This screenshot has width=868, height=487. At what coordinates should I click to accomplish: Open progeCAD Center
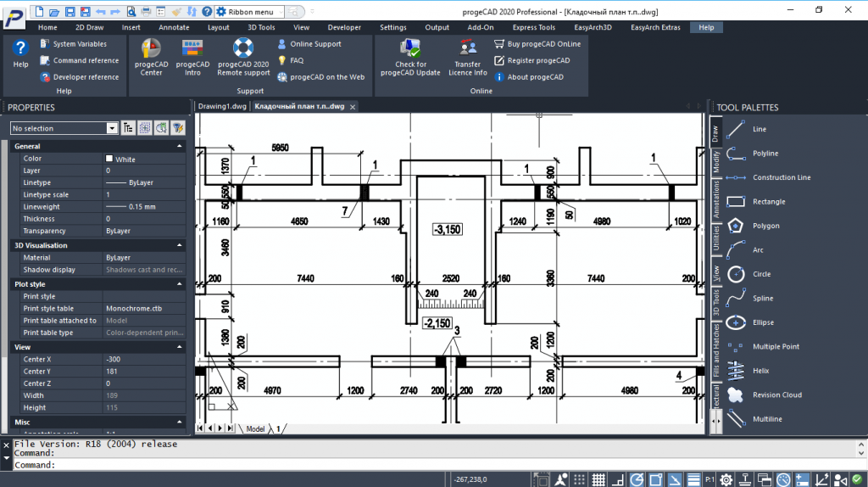pyautogui.click(x=151, y=58)
